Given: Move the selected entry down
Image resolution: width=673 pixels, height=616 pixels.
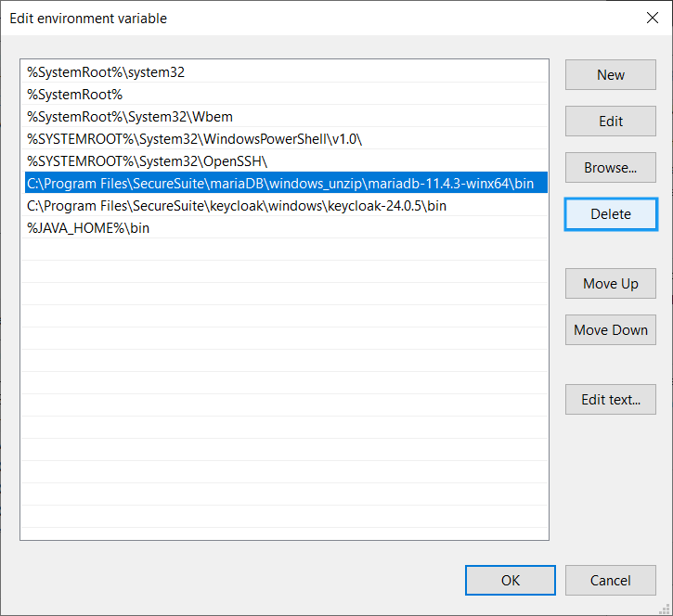Looking at the screenshot, I should tap(610, 330).
